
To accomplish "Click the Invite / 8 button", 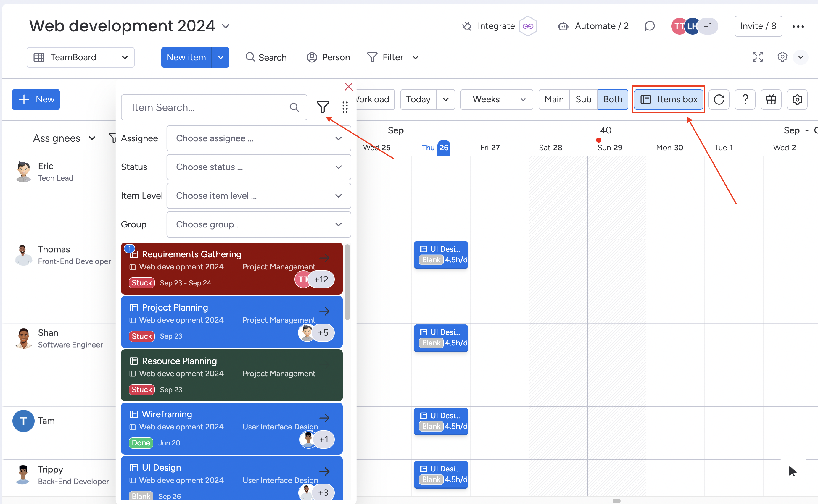I will [758, 26].
